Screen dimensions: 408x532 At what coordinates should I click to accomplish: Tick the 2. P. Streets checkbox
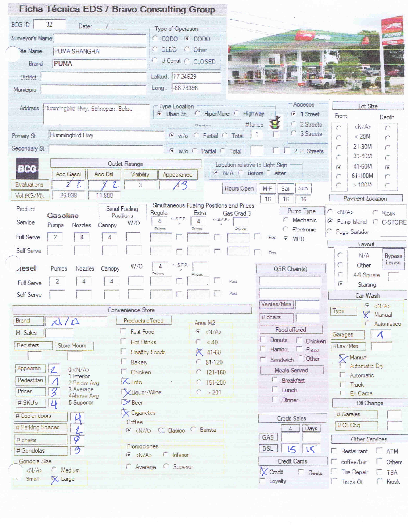pos(287,150)
